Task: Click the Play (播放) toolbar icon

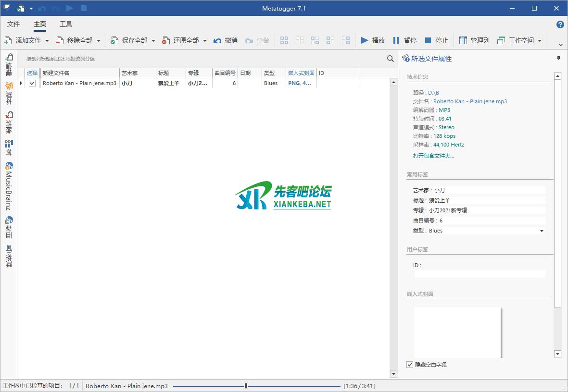Action: [365, 40]
